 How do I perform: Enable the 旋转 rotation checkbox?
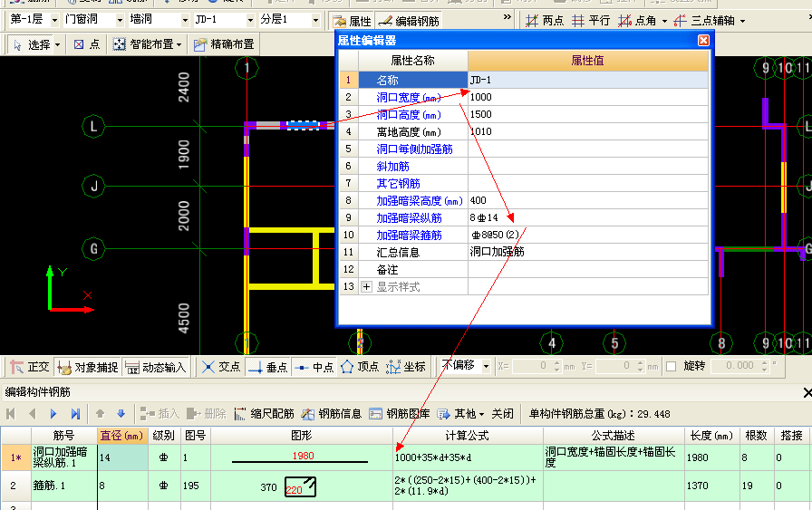tap(672, 367)
